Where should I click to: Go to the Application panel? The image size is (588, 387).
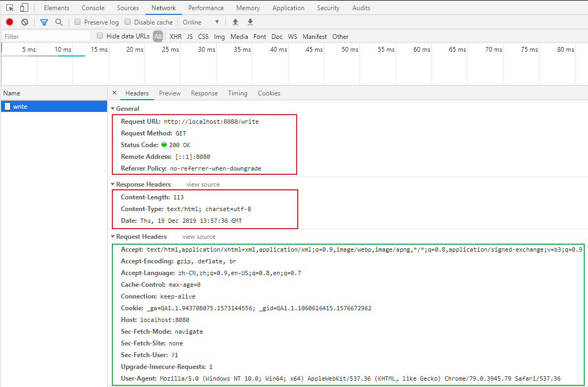tap(288, 8)
